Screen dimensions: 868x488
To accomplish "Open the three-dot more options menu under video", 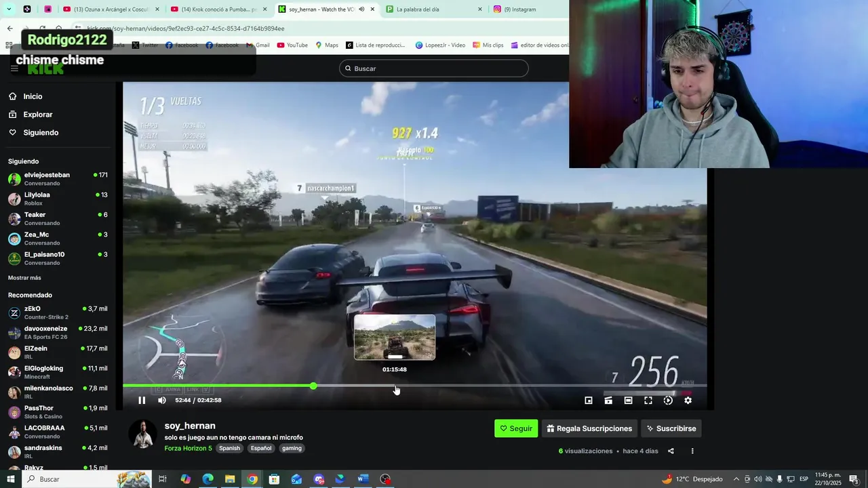I will click(692, 451).
